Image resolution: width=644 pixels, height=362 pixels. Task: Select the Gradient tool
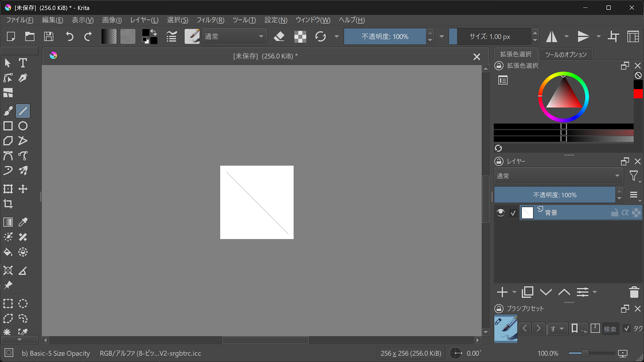point(8,222)
